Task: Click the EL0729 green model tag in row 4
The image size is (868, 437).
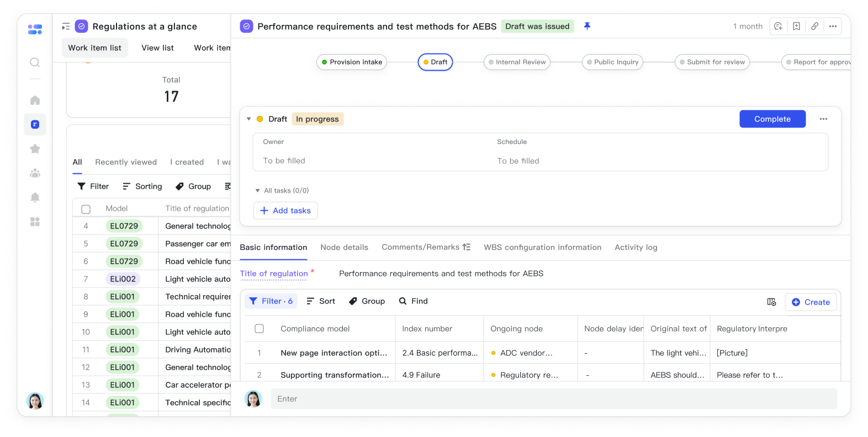Action: pyautogui.click(x=124, y=226)
